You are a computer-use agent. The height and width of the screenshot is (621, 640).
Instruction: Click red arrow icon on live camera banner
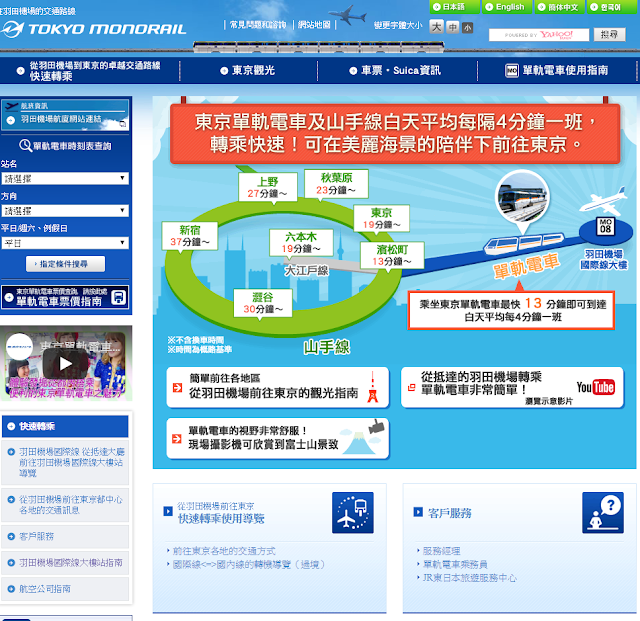pyautogui.click(x=177, y=438)
